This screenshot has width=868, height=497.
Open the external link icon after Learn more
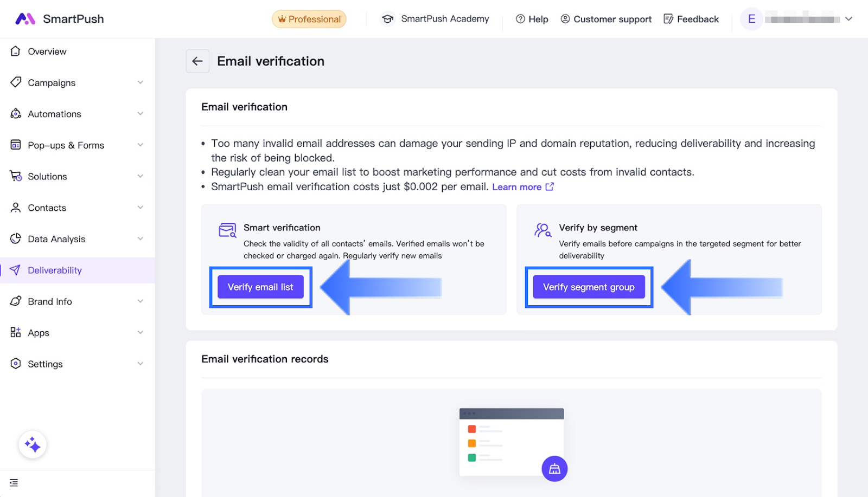550,187
